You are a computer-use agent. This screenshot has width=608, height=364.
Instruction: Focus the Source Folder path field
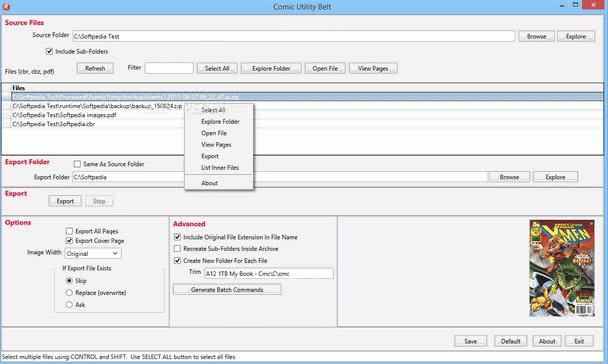click(294, 36)
